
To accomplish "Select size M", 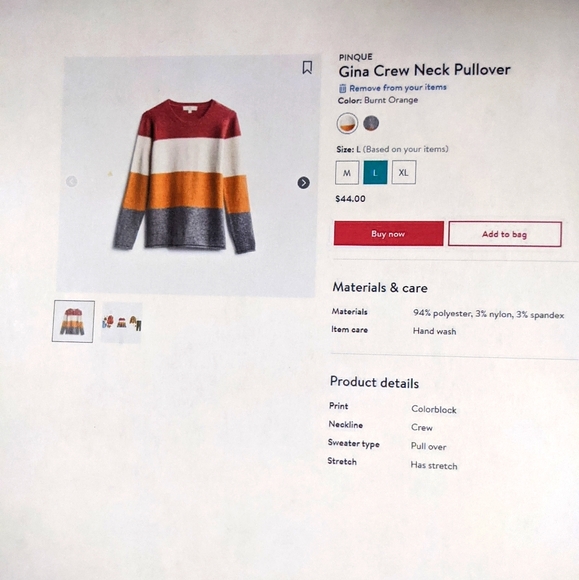I will 347,172.
